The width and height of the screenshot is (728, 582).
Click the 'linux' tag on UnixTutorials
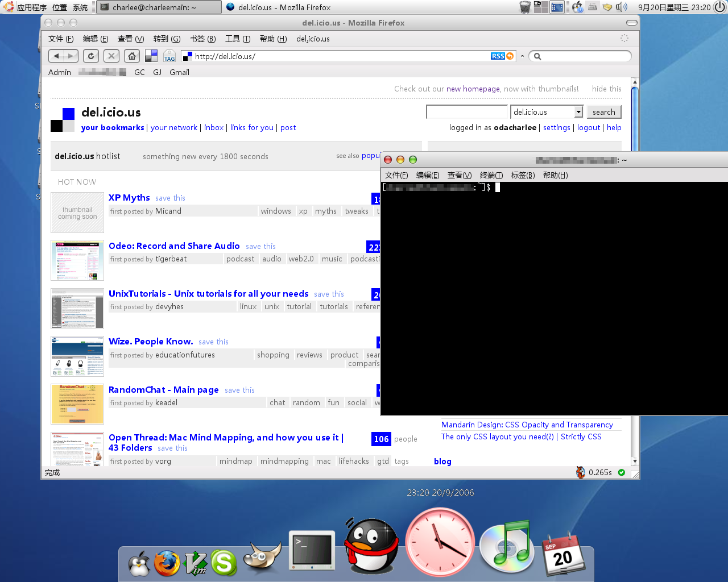(x=248, y=306)
